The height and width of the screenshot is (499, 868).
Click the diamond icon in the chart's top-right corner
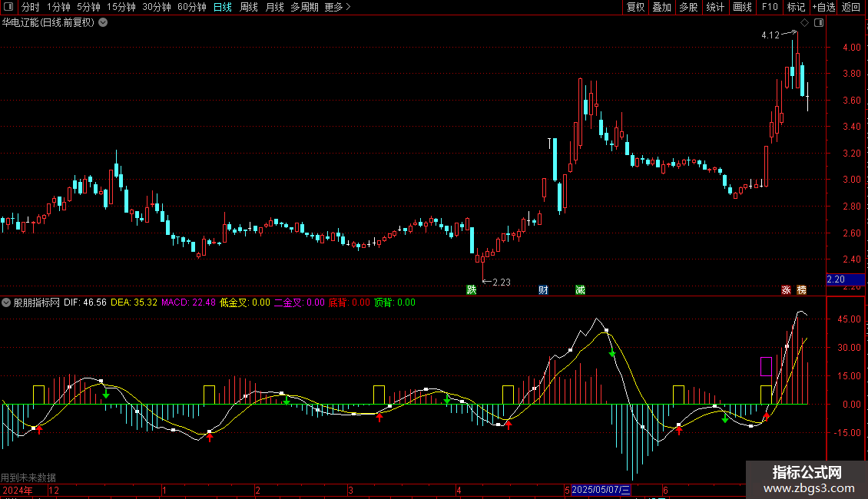[x=804, y=23]
